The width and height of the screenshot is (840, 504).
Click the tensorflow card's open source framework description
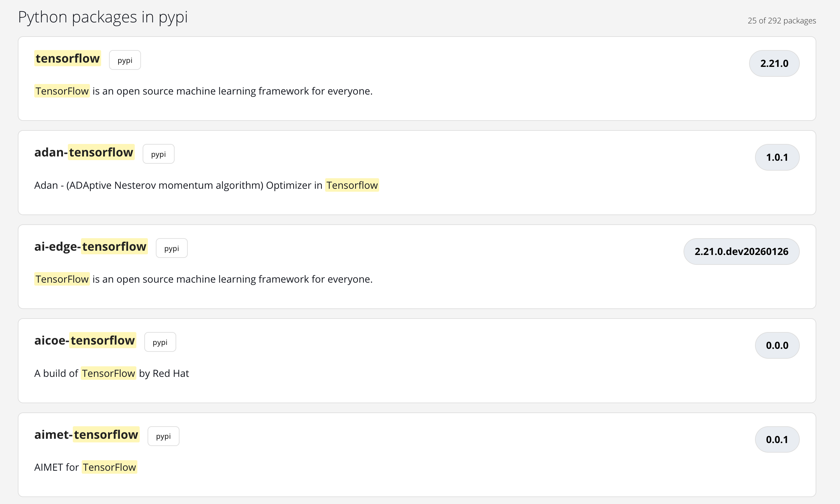[x=203, y=91]
